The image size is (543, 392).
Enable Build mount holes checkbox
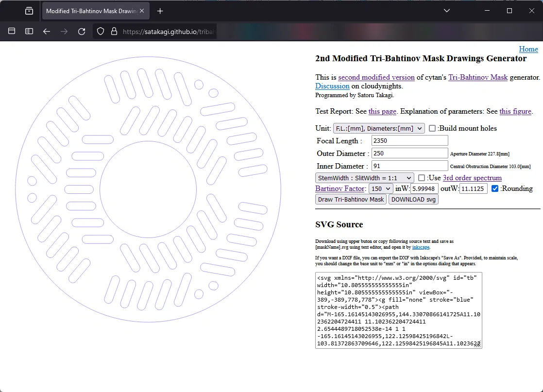coord(432,128)
